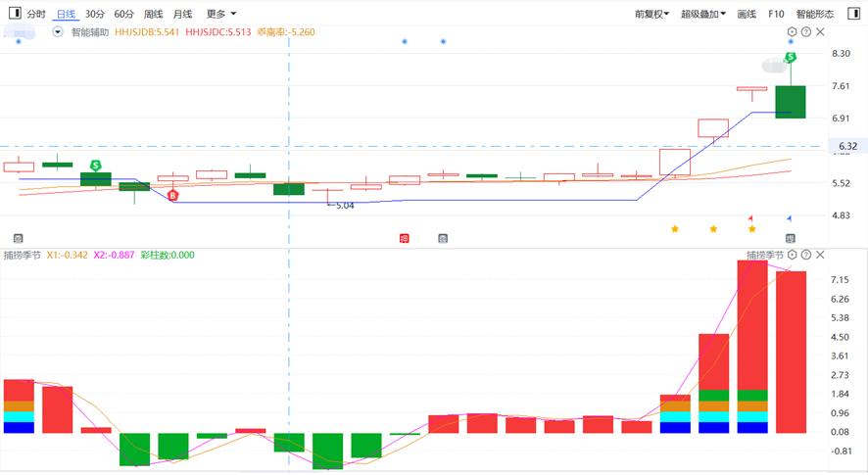
Task: Click the 捕捞季节 indicator name on left
Action: (x=23, y=256)
